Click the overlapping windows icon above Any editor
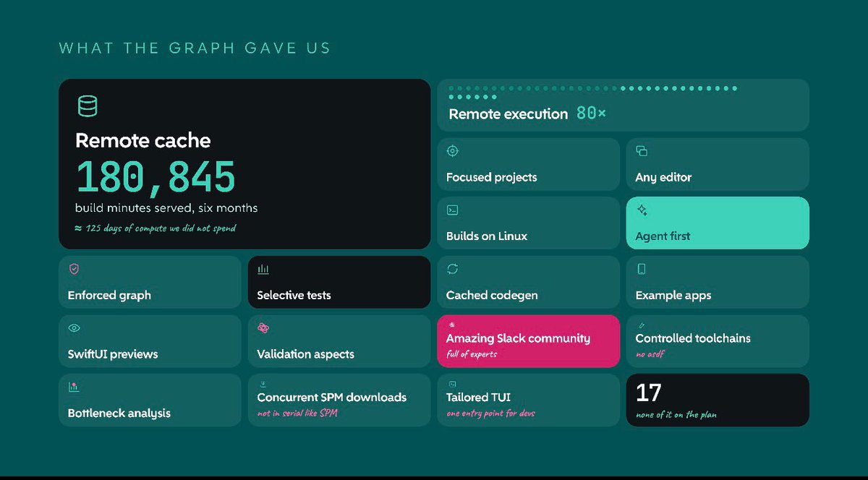This screenshot has height=480, width=868. click(642, 151)
